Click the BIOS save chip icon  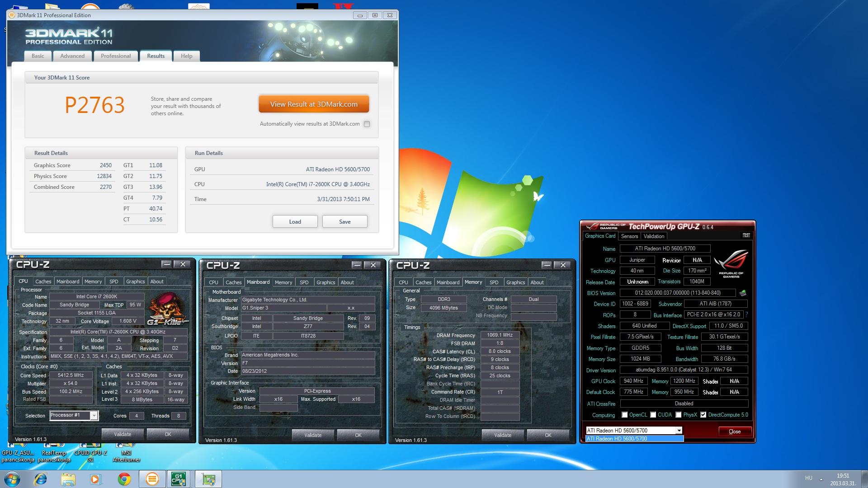[x=742, y=293]
